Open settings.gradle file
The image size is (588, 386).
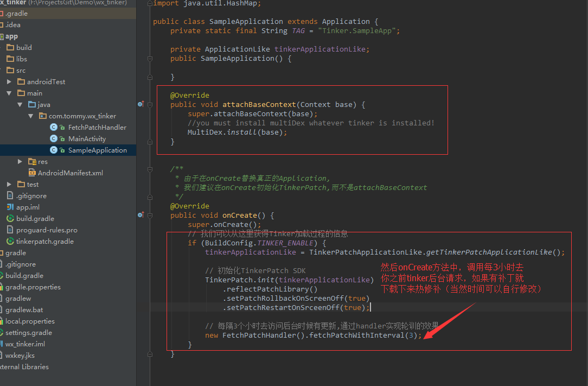pyautogui.click(x=29, y=333)
